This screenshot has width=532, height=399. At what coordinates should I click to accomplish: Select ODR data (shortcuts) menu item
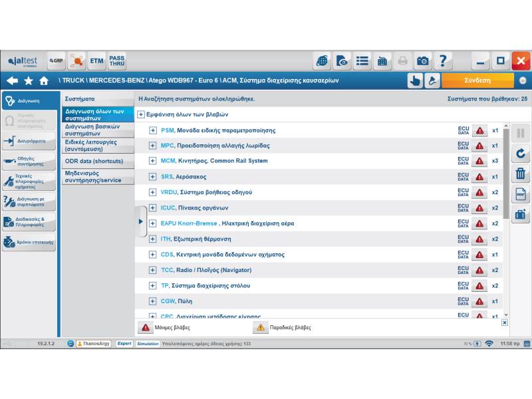(x=97, y=161)
